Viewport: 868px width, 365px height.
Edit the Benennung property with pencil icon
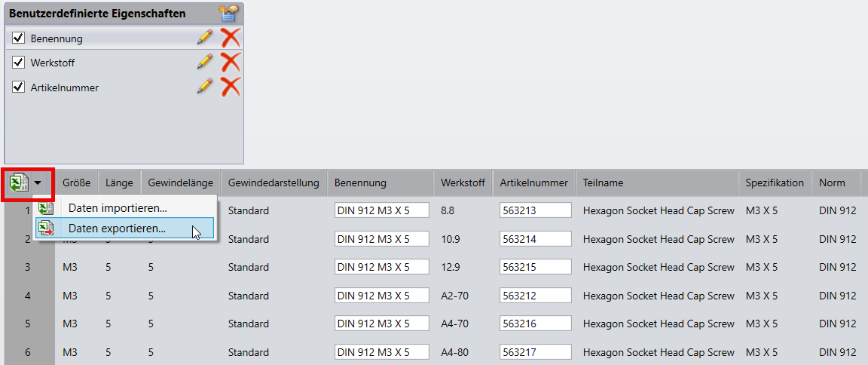204,38
